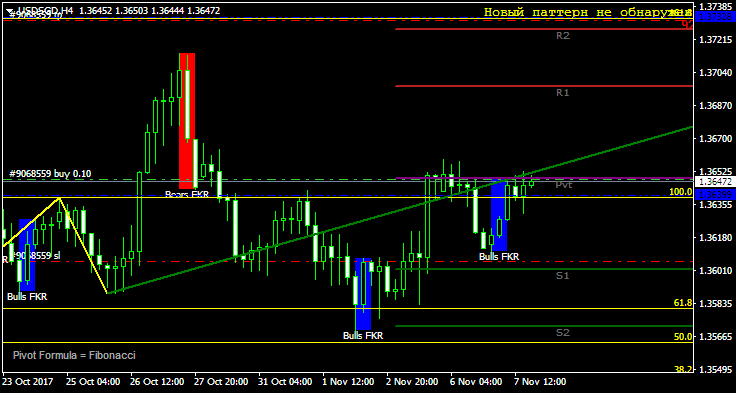The image size is (736, 393).
Task: Click the blue price tag 1.36399
Action: [714, 194]
